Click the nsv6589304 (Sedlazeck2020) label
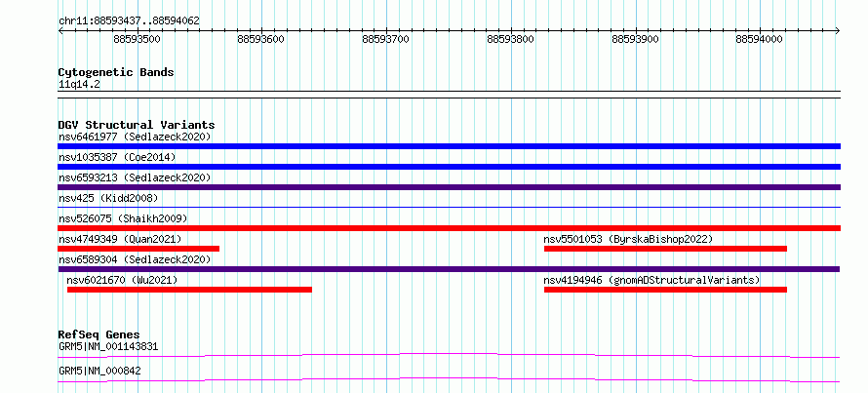 click(135, 259)
